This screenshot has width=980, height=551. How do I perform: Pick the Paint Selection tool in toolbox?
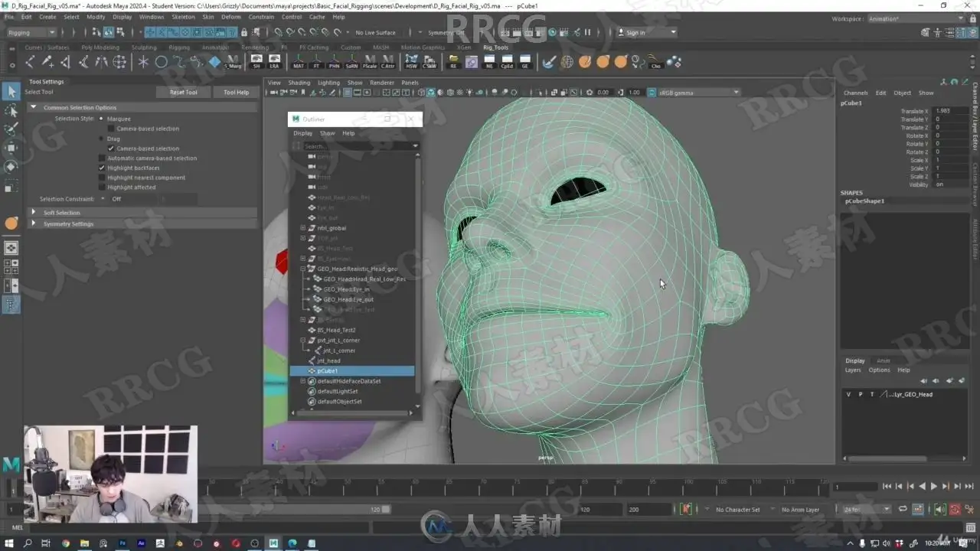pos(11,129)
